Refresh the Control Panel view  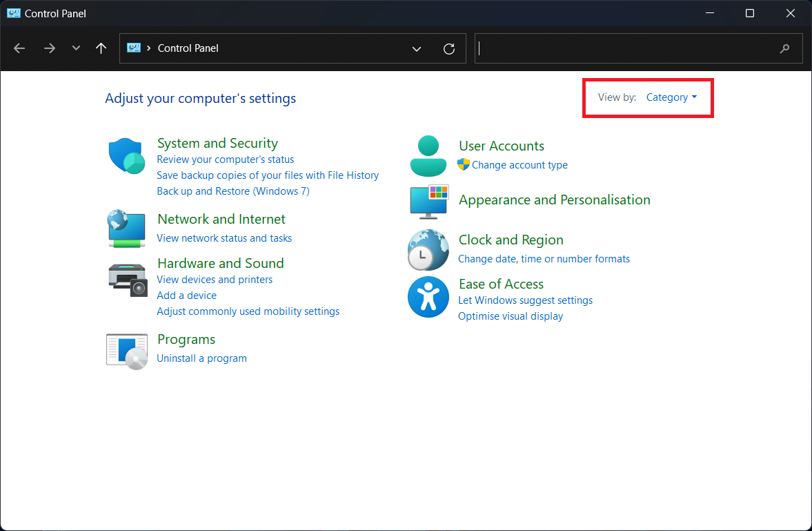[x=449, y=48]
